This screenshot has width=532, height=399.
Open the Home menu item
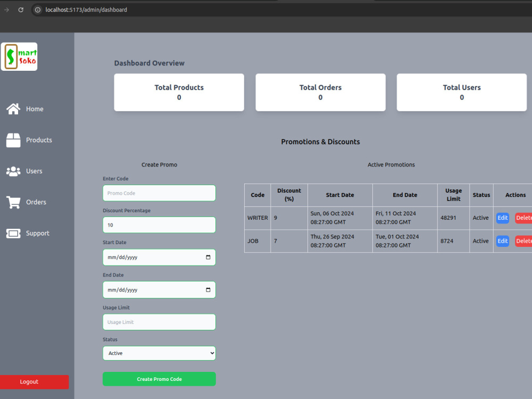coord(35,109)
